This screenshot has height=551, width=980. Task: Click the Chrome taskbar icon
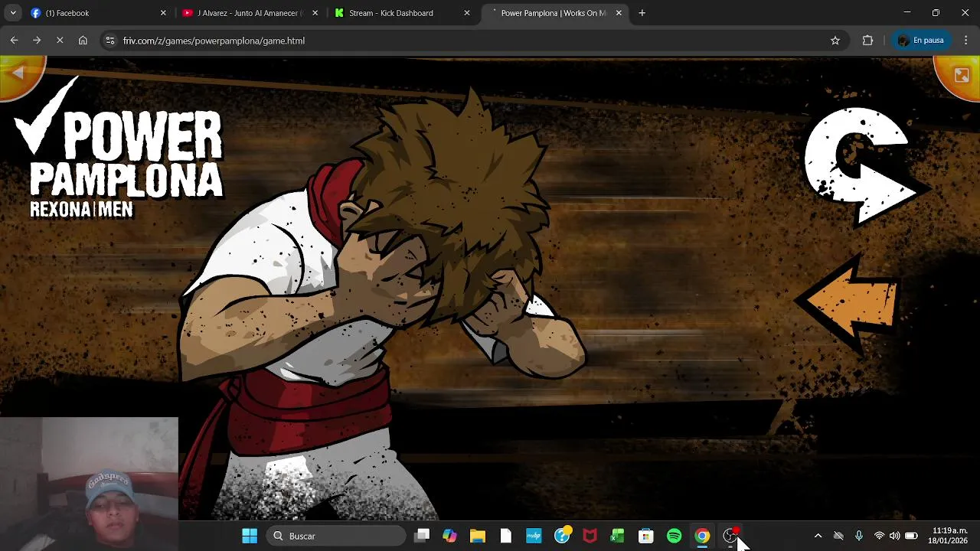702,536
